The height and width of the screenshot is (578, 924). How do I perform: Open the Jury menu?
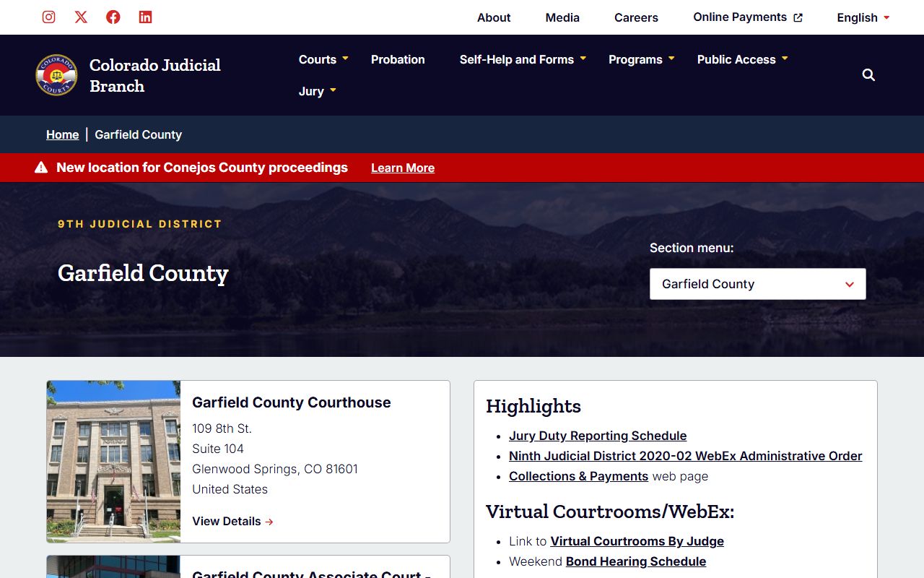[x=318, y=91]
